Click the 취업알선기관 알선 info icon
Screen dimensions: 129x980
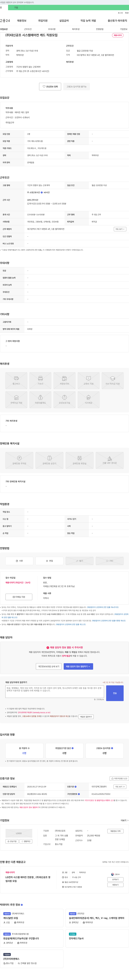coord(73,748)
